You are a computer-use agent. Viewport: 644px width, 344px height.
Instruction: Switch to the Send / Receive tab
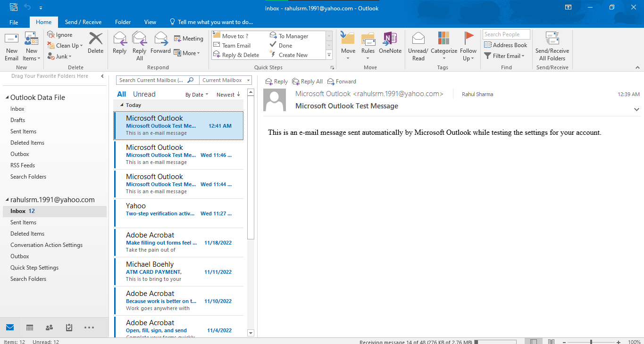pyautogui.click(x=83, y=22)
